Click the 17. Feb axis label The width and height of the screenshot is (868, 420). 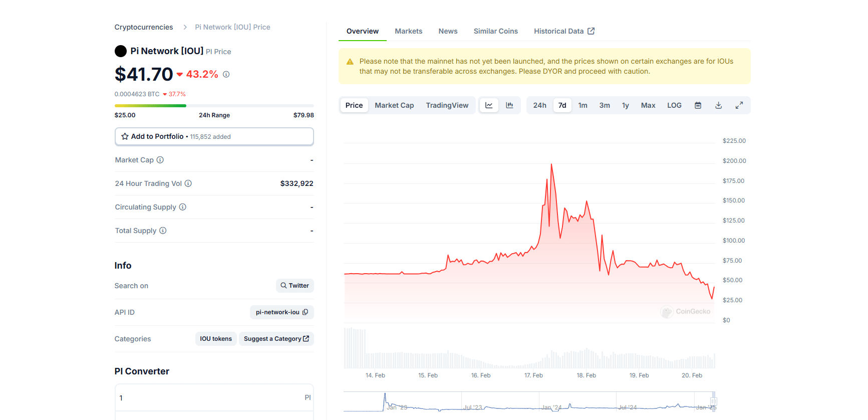pos(533,375)
